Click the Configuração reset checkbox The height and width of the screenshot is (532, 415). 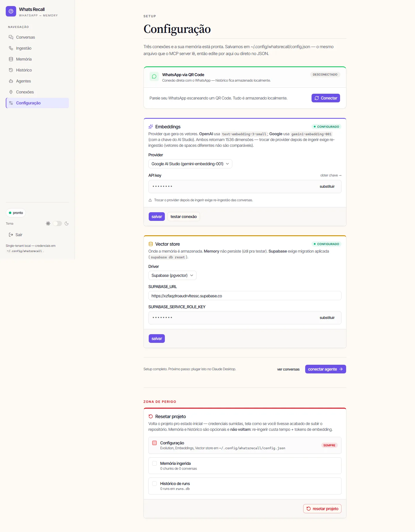pyautogui.click(x=154, y=443)
